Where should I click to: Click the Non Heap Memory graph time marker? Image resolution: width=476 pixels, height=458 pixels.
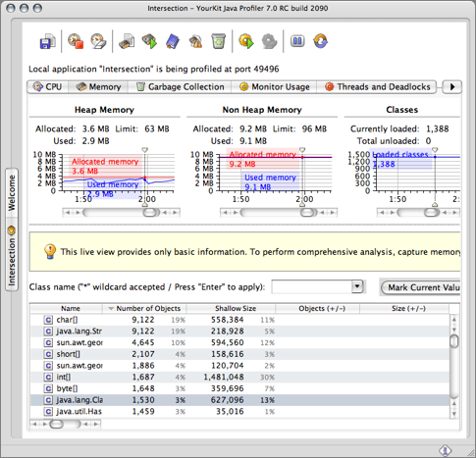[x=302, y=150]
